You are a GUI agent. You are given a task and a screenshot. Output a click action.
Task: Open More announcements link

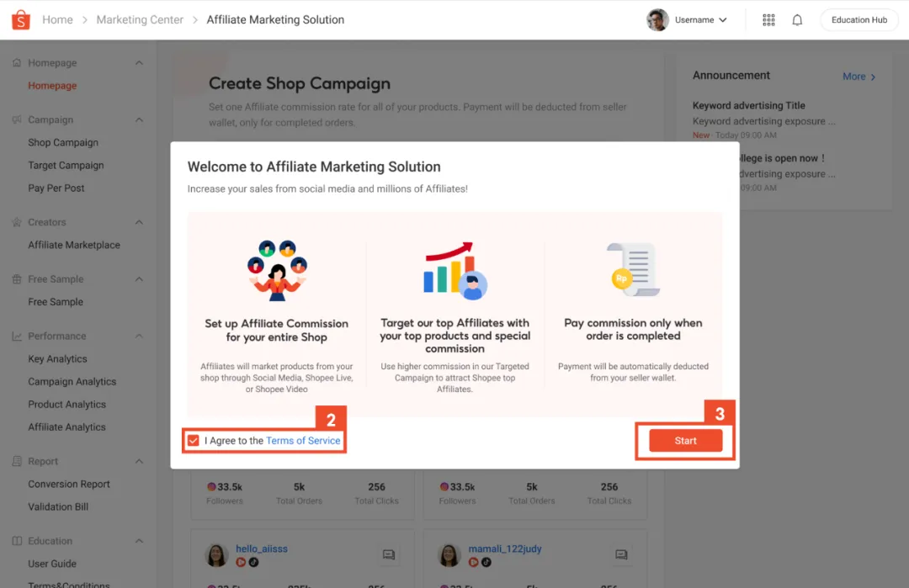pyautogui.click(x=859, y=77)
